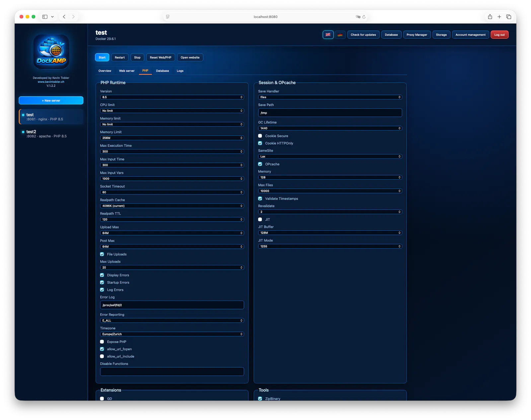The height and width of the screenshot is (420, 531).
Task: Uncheck Cookie HTTPOnly
Action: (x=260, y=143)
